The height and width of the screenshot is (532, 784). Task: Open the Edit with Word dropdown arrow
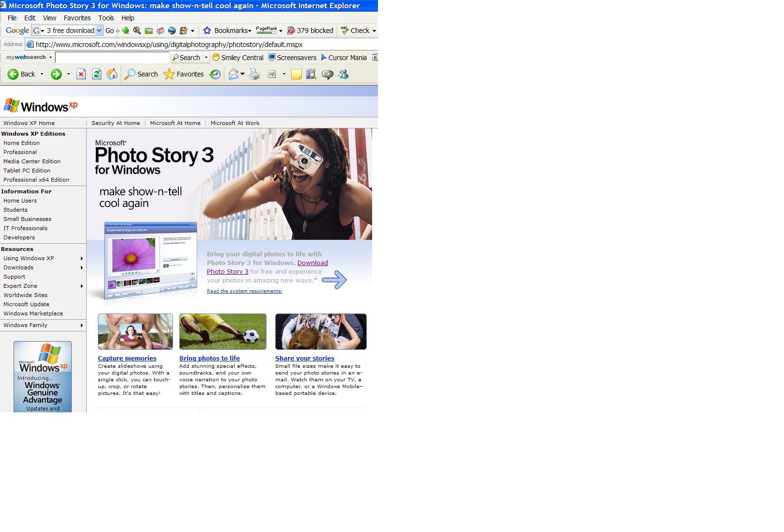pyautogui.click(x=284, y=74)
